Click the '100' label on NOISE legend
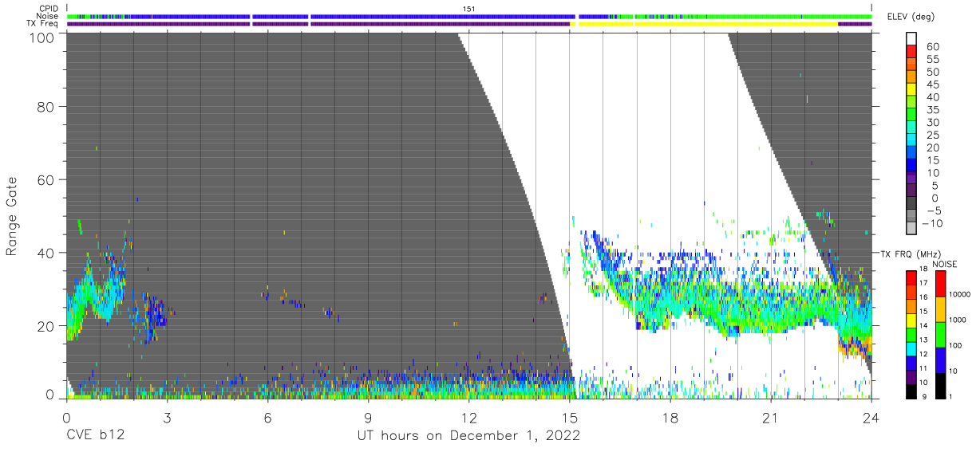The width and height of the screenshot is (980, 452). coord(954,347)
